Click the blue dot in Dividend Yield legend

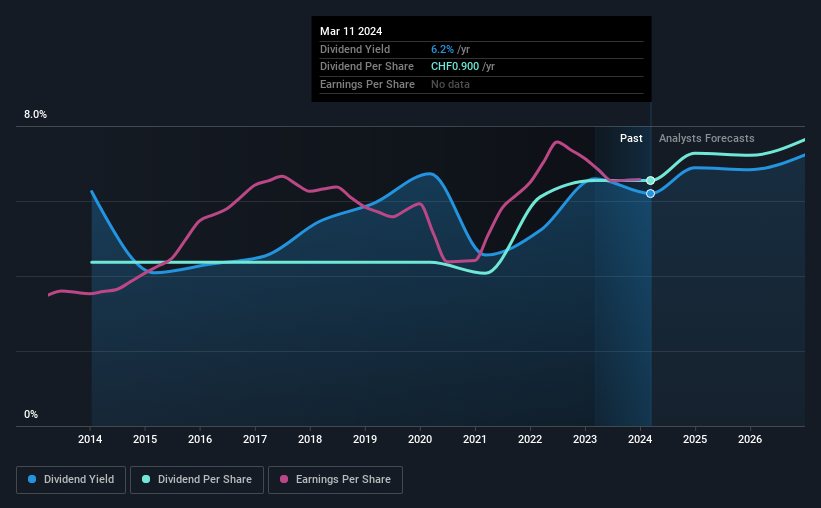(x=32, y=479)
